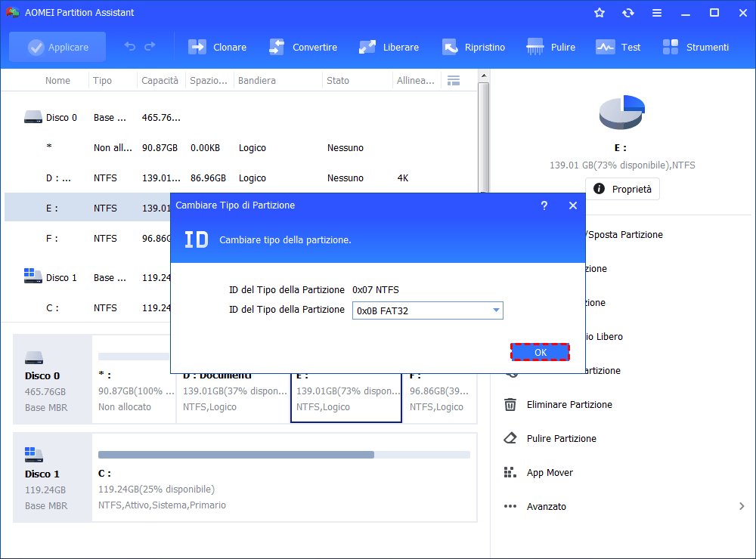
Task: Click the Spazio column header
Action: tap(209, 81)
